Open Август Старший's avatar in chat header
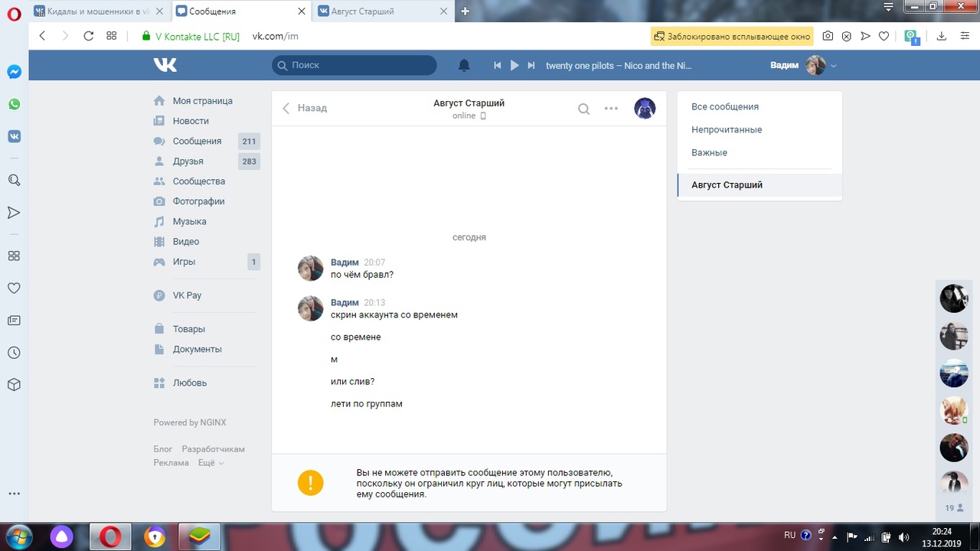 (645, 109)
